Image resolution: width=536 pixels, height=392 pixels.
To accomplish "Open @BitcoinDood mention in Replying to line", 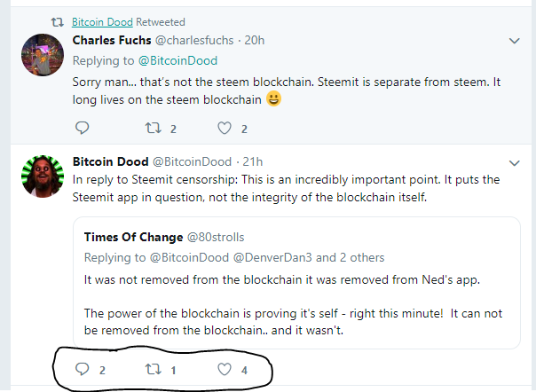I will click(177, 61).
